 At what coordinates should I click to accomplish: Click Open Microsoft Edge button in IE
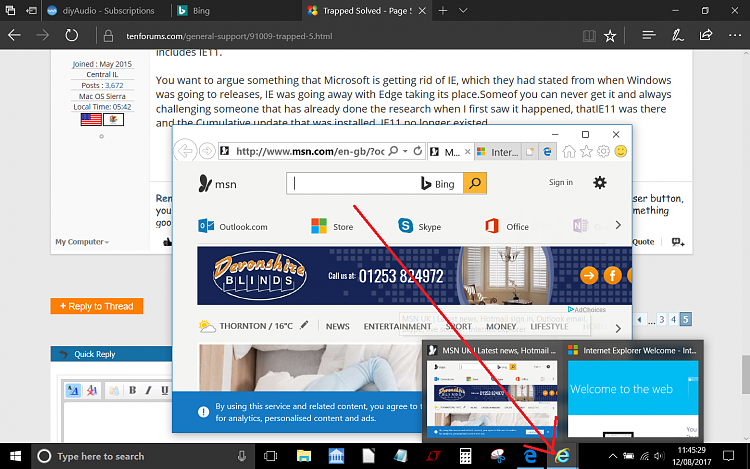pyautogui.click(x=547, y=152)
